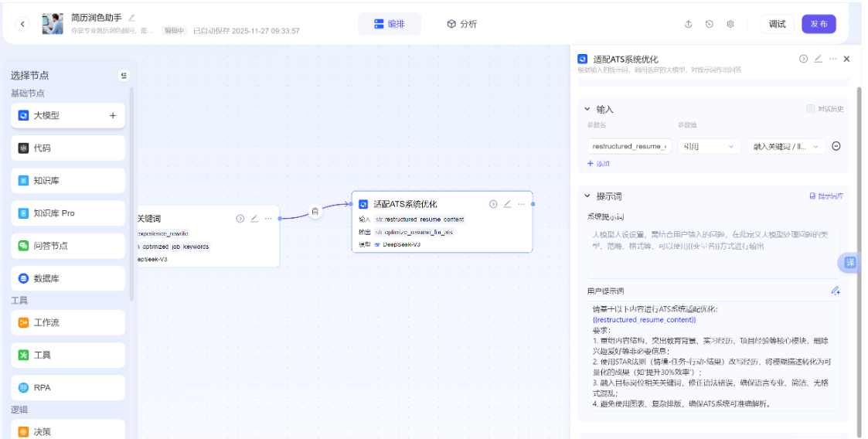The width and height of the screenshot is (868, 439).
Task: Collapse the 提示词 section
Action: tap(587, 196)
